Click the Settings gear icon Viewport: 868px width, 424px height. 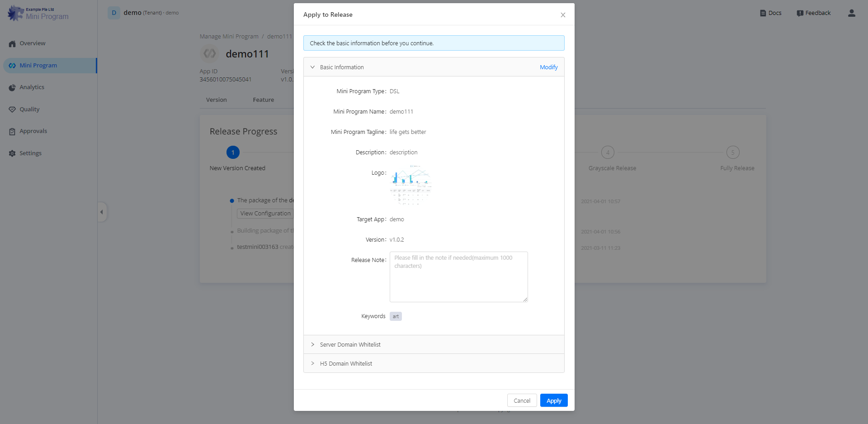[x=12, y=153]
